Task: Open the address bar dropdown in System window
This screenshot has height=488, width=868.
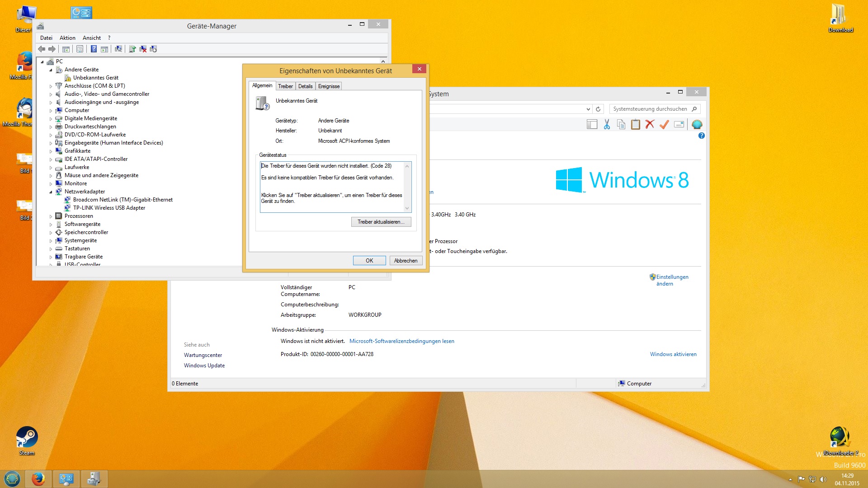Action: [588, 109]
